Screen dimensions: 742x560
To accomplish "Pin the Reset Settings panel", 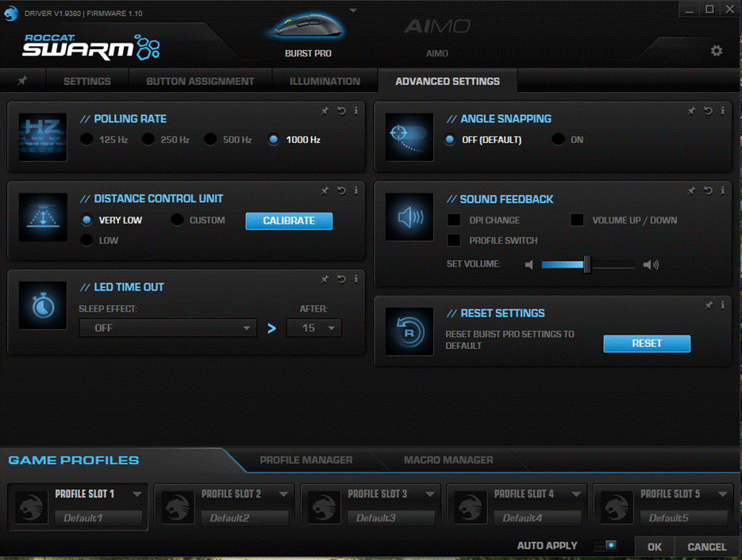I will point(709,305).
